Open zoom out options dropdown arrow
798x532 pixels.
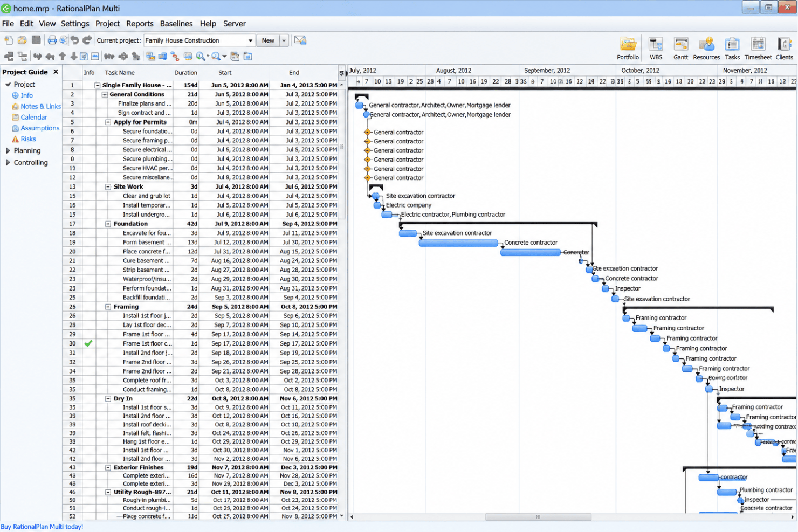[224, 57]
